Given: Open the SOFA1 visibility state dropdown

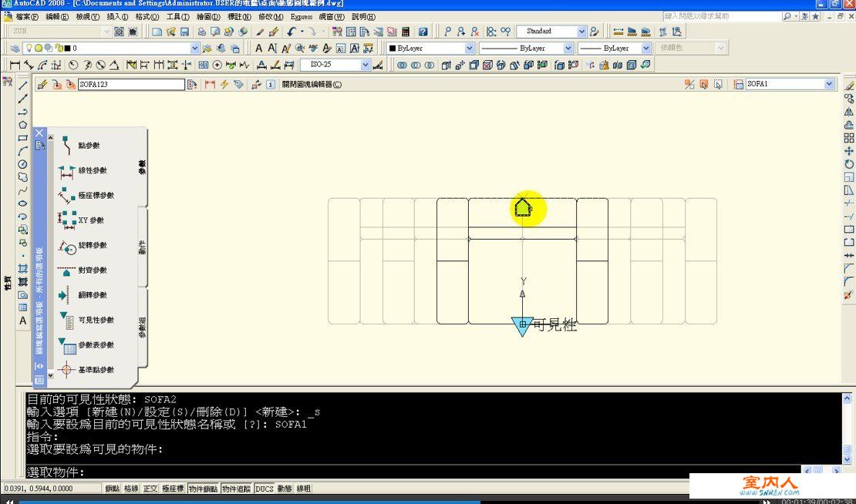Looking at the screenshot, I should click(x=829, y=84).
